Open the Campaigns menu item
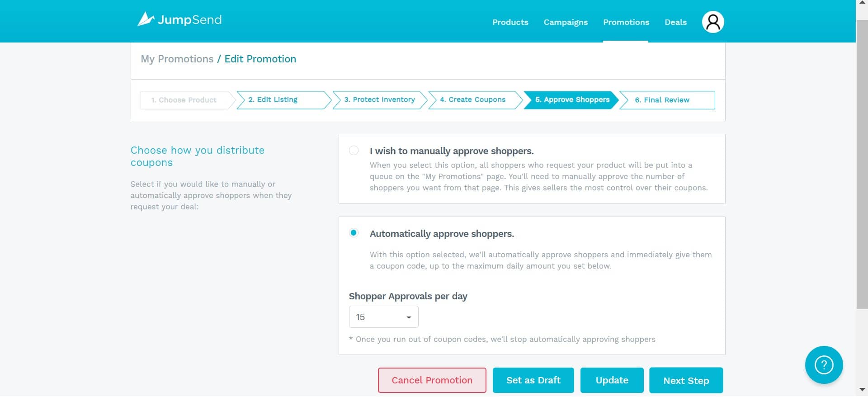Screen dimensions: 868x397 tap(566, 22)
